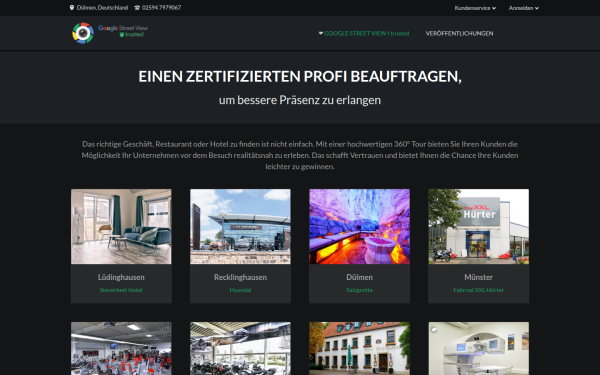
Task: Click the Google Street View trusted logo
Action: coord(110,33)
